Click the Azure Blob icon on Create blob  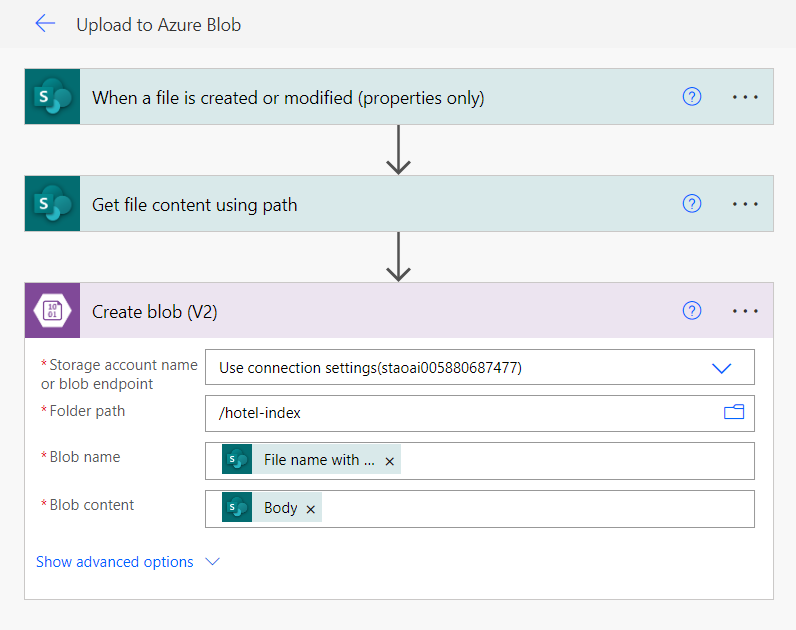pyautogui.click(x=52, y=311)
